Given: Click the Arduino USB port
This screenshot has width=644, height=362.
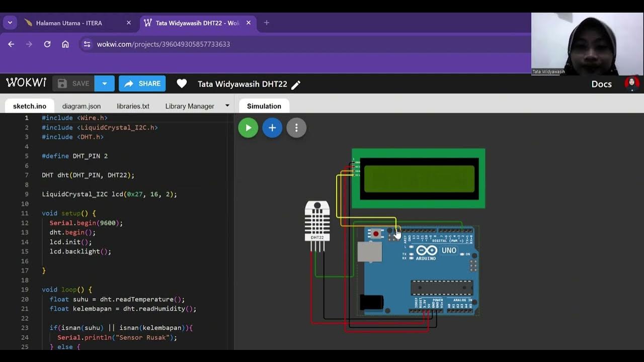Looking at the screenshot, I should pyautogui.click(x=370, y=251).
